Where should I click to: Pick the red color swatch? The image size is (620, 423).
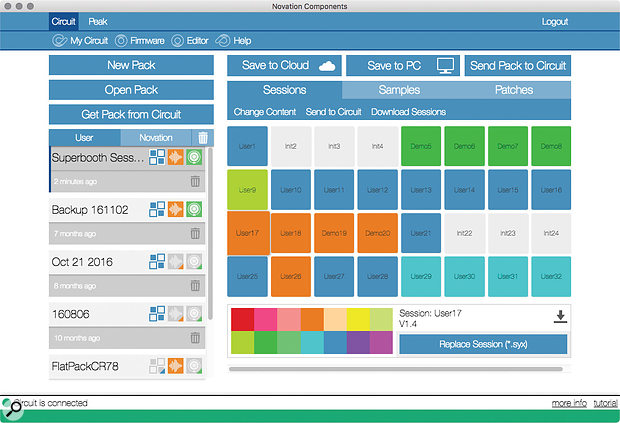pos(242,319)
